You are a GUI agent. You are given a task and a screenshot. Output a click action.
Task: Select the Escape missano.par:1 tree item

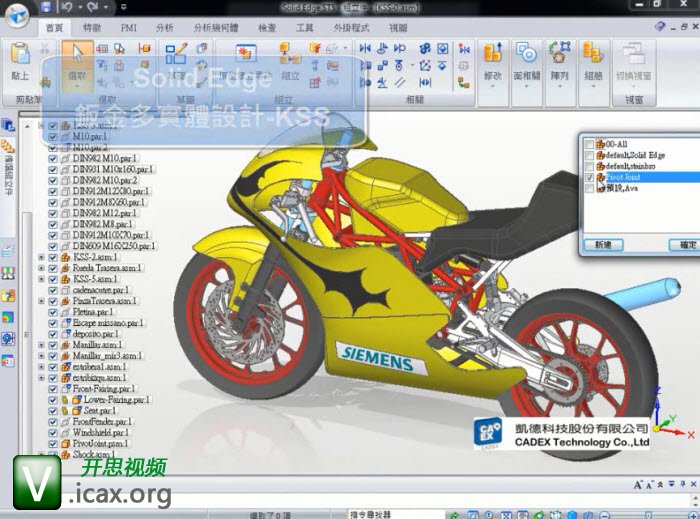(108, 323)
